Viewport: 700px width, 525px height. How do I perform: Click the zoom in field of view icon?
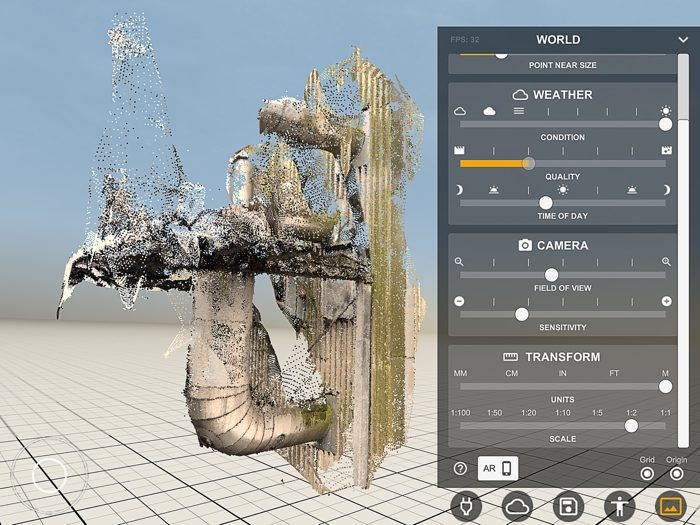(x=666, y=262)
